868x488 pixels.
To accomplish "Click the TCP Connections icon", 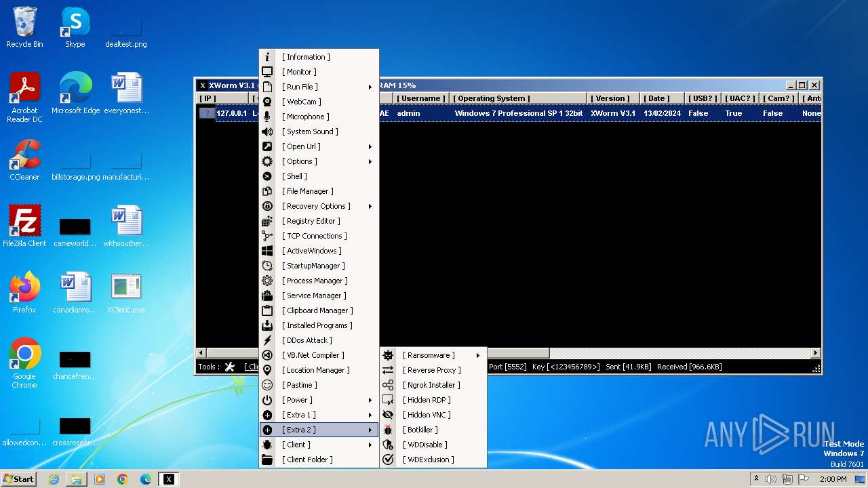I will point(267,236).
